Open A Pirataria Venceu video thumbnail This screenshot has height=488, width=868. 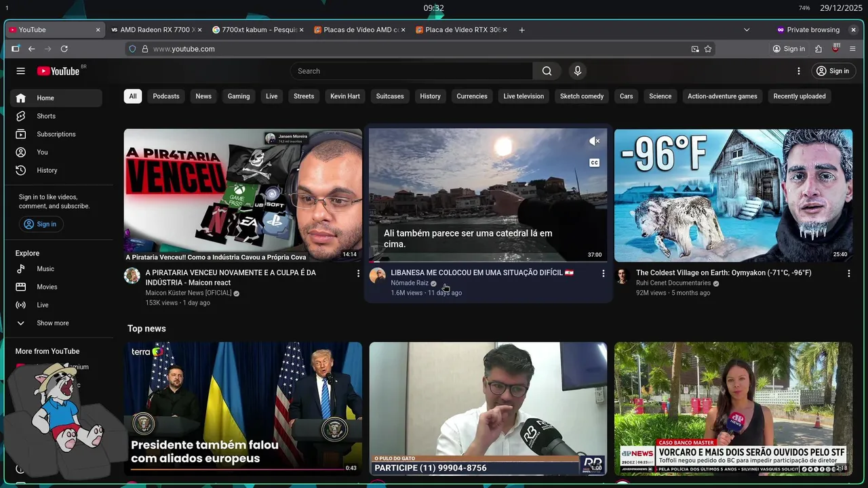tap(243, 195)
